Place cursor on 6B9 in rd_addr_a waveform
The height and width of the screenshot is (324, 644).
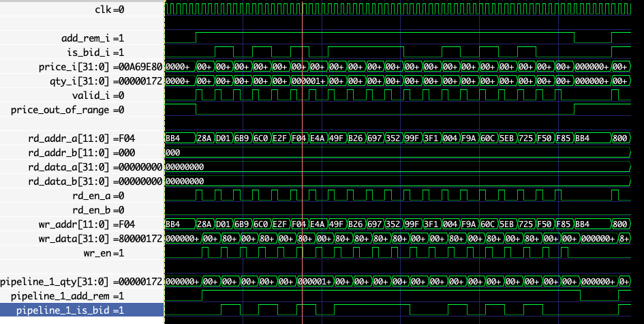pyautogui.click(x=242, y=138)
